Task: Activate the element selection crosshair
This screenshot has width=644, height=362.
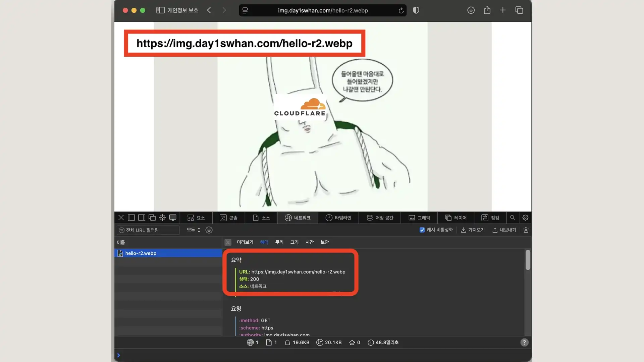Action: click(x=162, y=218)
